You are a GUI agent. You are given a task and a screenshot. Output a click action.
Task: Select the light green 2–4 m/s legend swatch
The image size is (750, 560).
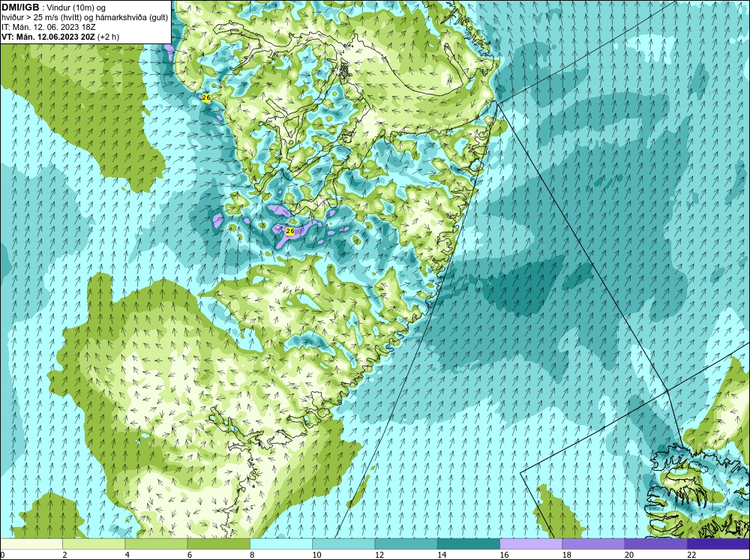94,544
